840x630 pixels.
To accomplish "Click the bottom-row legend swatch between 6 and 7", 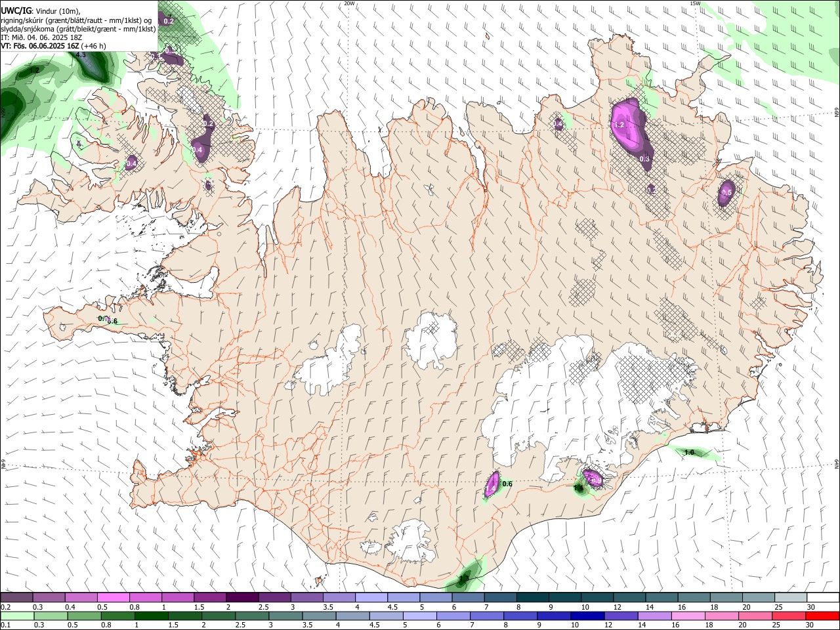I will pyautogui.click(x=453, y=616).
